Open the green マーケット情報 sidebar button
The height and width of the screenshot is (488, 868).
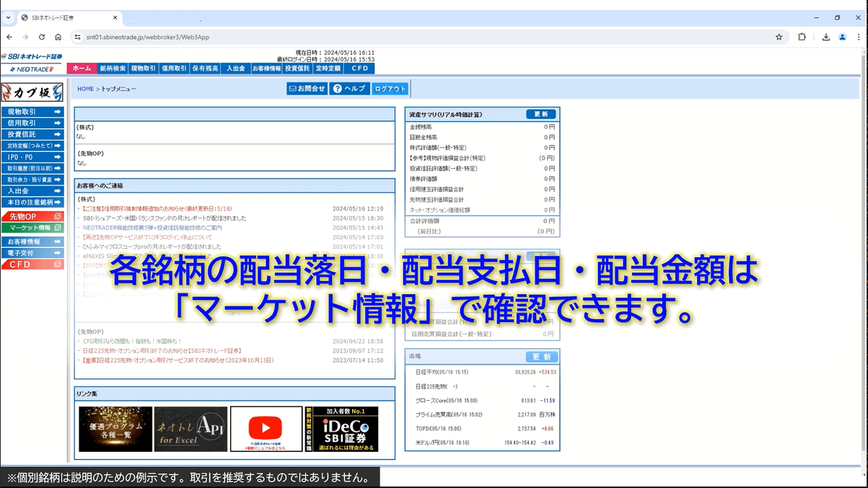coord(32,228)
